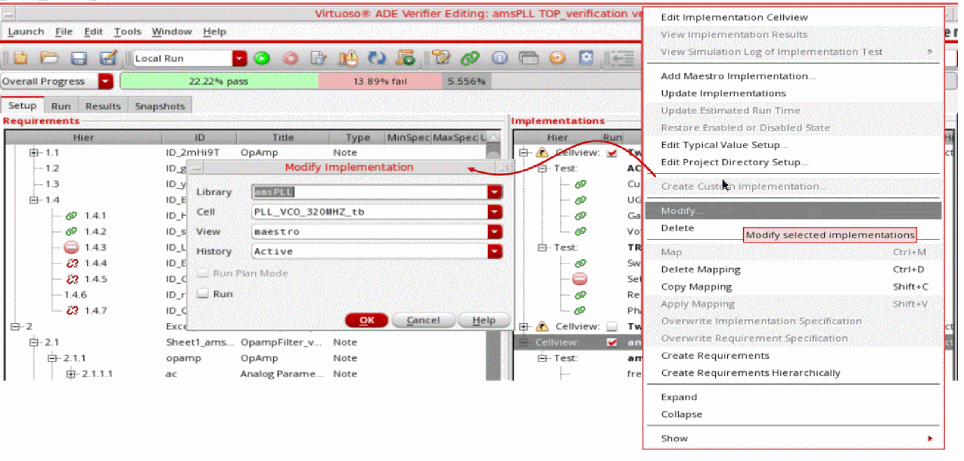The width and height of the screenshot is (964, 461).
Task: Choose Modify... in the context menu
Action: (793, 211)
